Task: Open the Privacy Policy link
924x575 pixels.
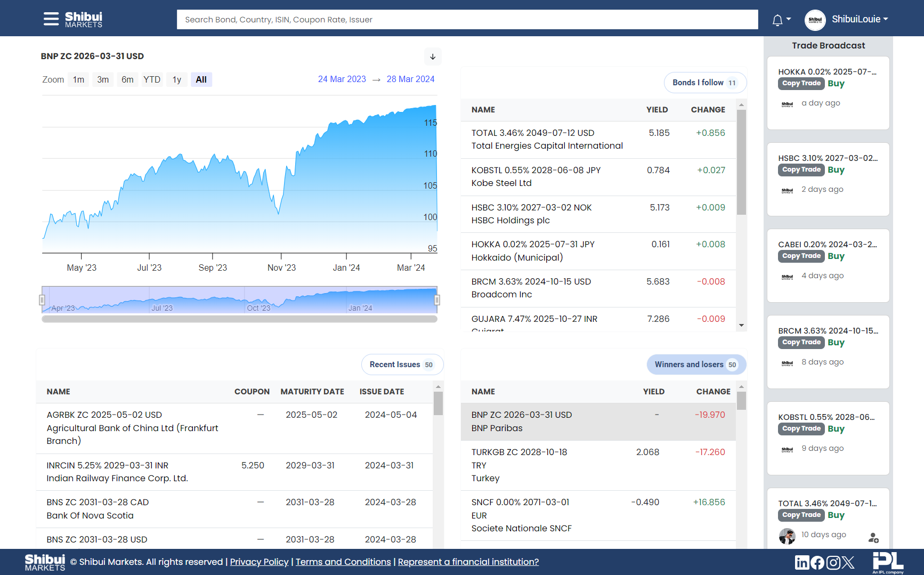Action: pyautogui.click(x=259, y=562)
